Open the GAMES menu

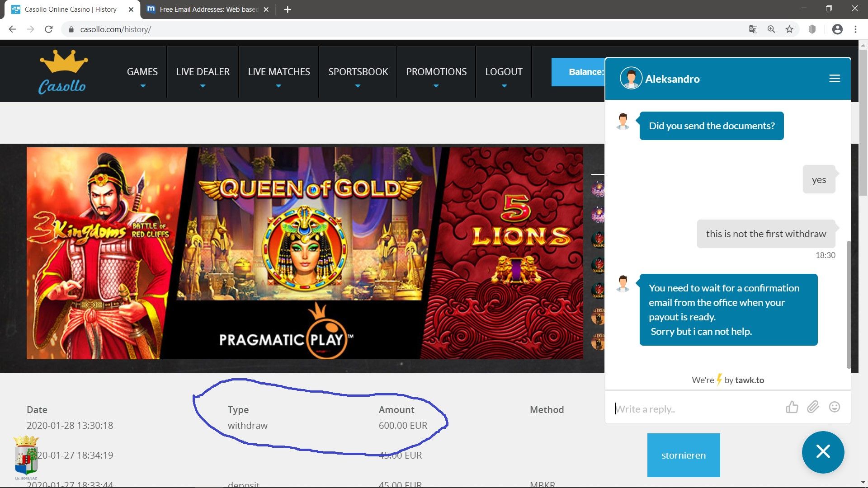[x=142, y=72]
